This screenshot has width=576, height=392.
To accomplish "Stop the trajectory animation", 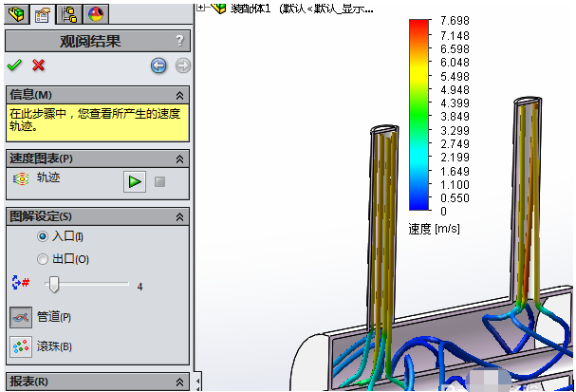I will [x=159, y=181].
